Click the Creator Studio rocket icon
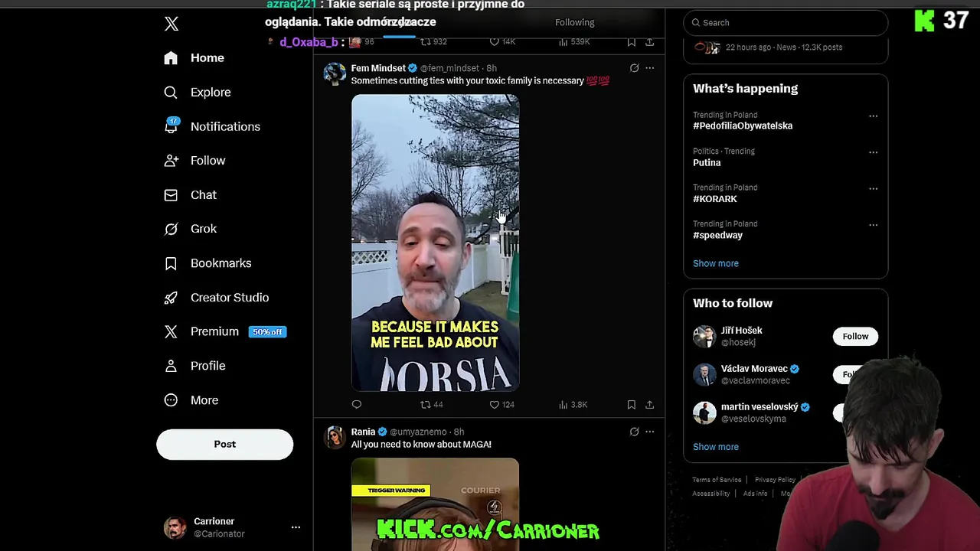 (171, 298)
